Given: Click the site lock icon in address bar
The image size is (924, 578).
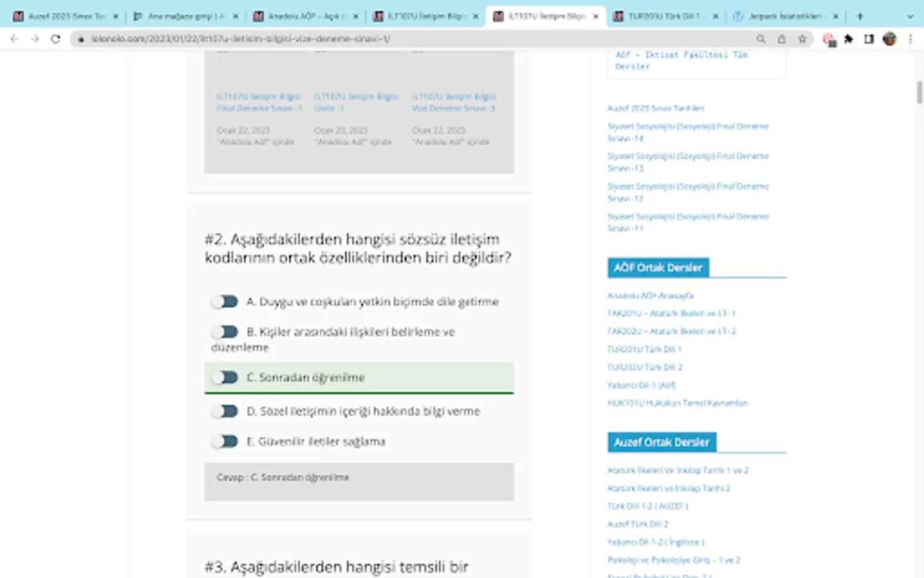Looking at the screenshot, I should 81,39.
